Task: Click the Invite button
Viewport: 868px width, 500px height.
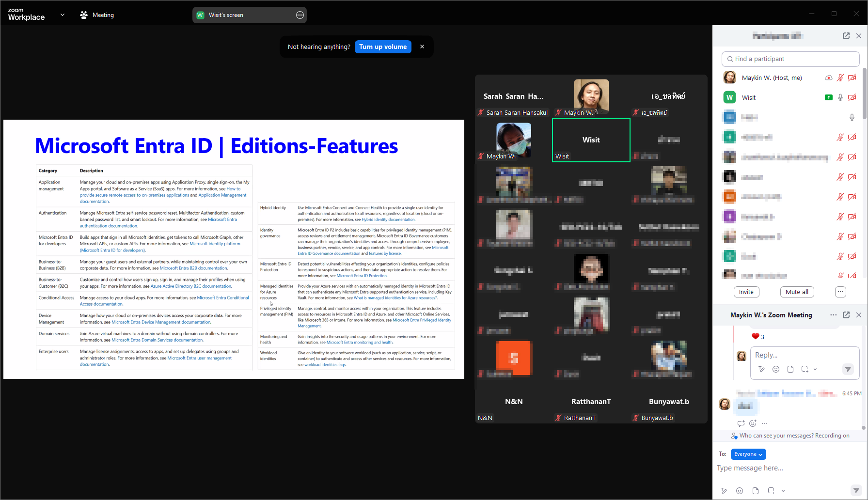Action: pos(746,292)
